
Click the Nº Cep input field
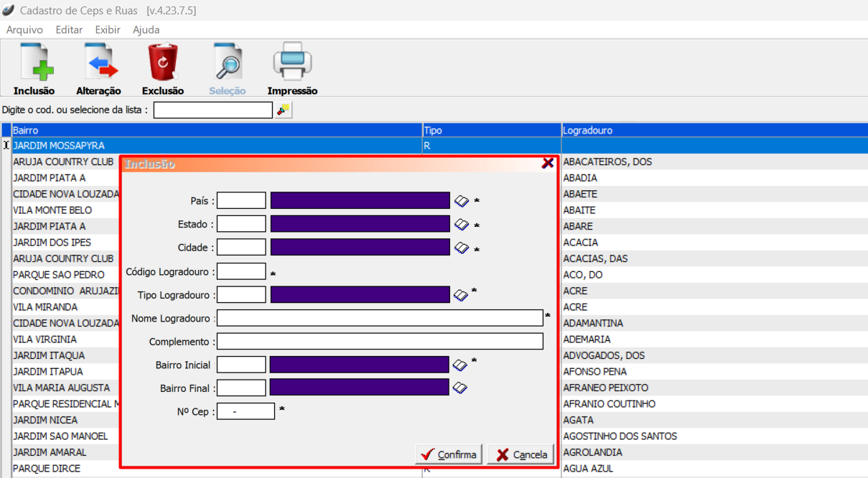tap(246, 411)
